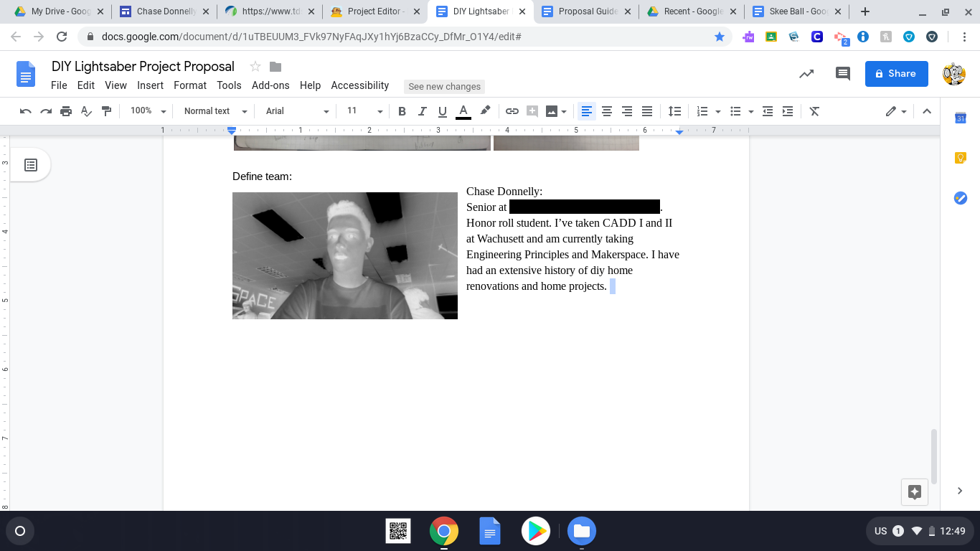980x551 pixels.
Task: Open the Format menu
Action: 190,85
